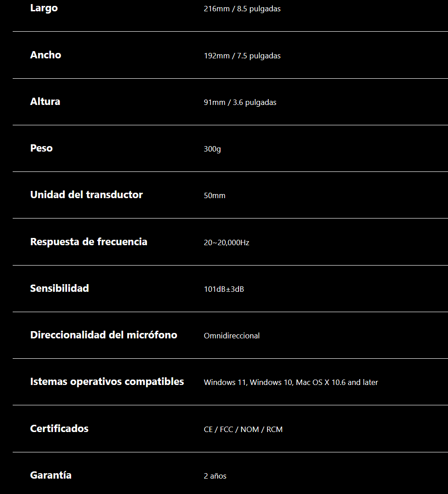448x494 pixels.
Task: Click the 2 años warranty value
Action: (x=215, y=476)
